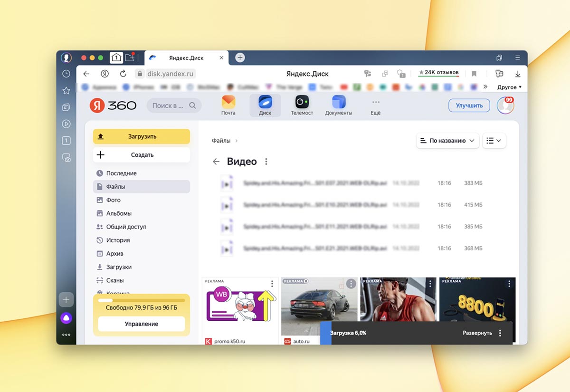
Task: Close the Яндекс.Диск tab
Action: tap(221, 58)
